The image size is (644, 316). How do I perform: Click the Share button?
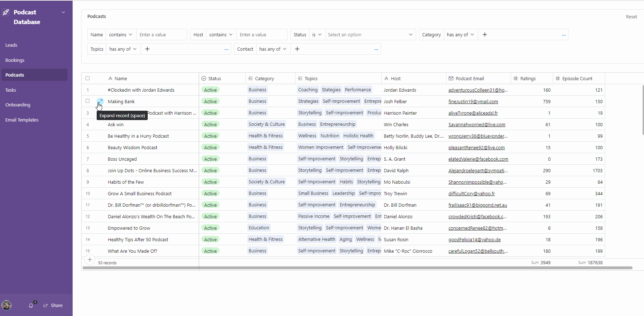click(53, 305)
